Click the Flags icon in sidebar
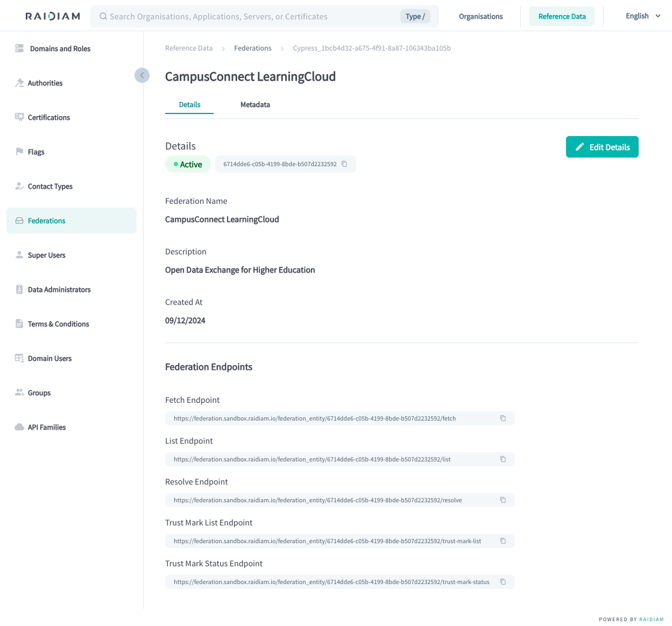672x626 pixels. coord(19,152)
